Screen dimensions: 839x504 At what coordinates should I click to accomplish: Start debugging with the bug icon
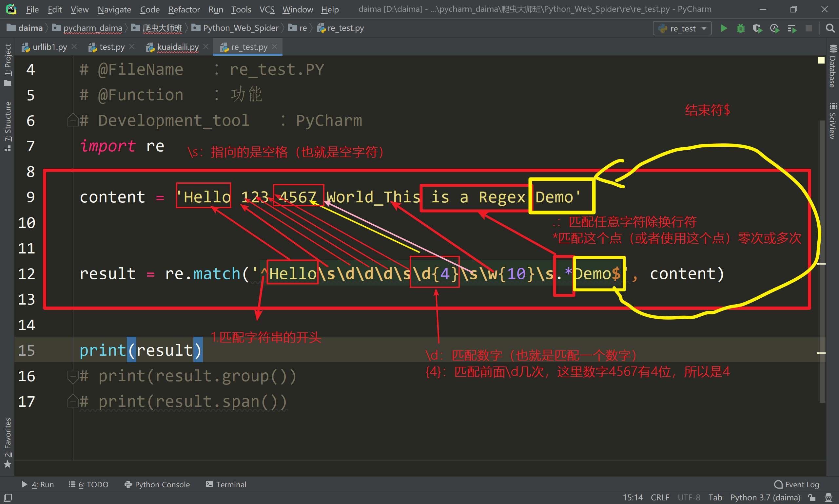[x=740, y=28]
